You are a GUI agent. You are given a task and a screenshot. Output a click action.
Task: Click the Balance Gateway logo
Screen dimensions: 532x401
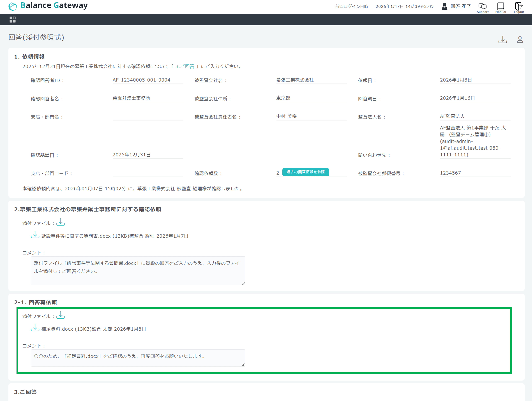tap(48, 6)
